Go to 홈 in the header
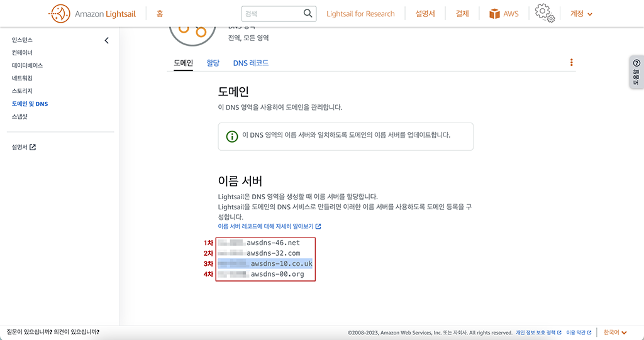The width and height of the screenshot is (644, 340). point(160,14)
